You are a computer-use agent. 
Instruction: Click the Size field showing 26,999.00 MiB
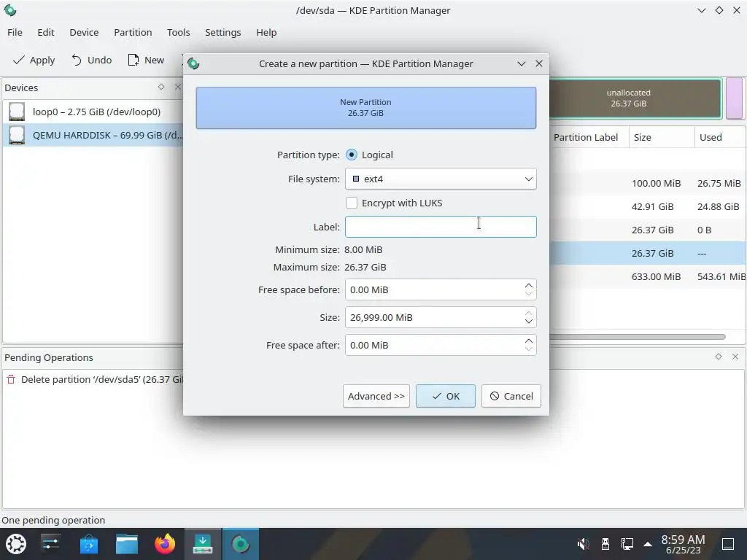pyautogui.click(x=433, y=317)
